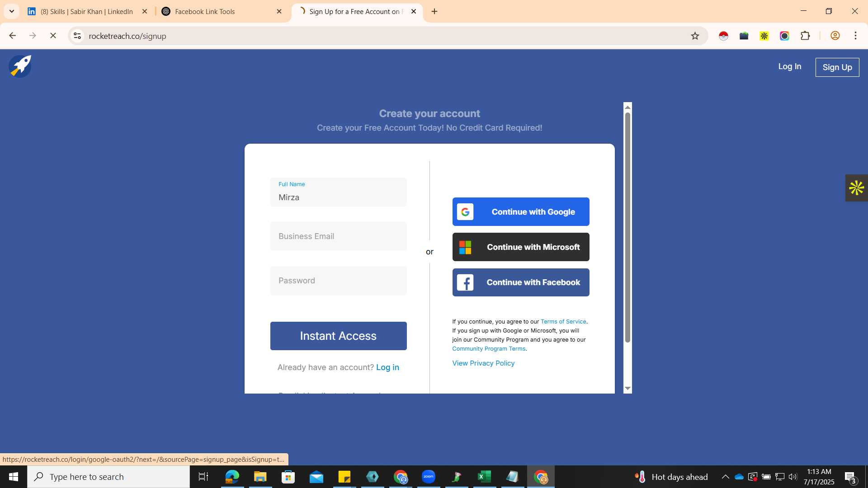Click the Log in link below the form
Image resolution: width=868 pixels, height=488 pixels.
click(x=387, y=367)
